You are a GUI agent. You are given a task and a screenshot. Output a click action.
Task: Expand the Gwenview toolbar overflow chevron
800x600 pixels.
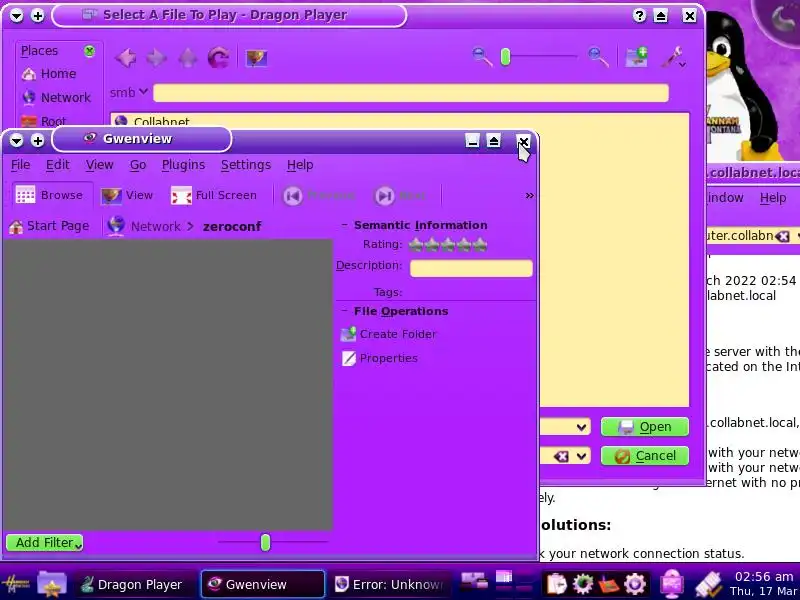530,195
